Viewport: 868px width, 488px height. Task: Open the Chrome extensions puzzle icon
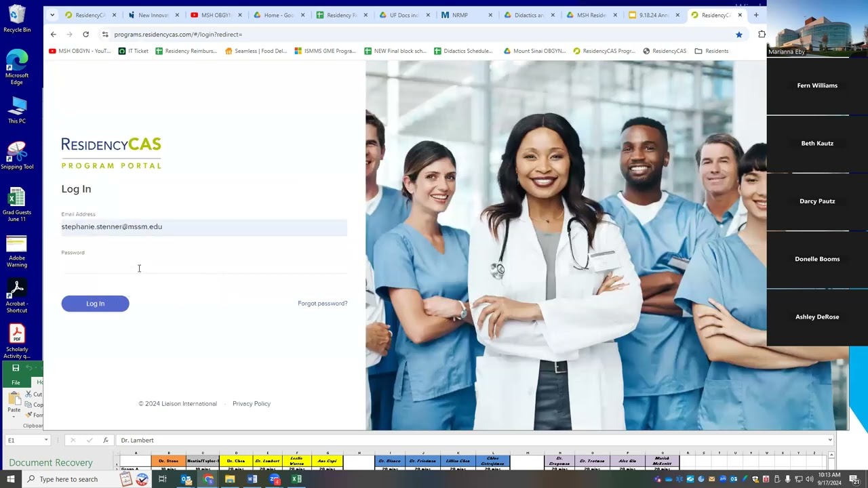point(762,34)
